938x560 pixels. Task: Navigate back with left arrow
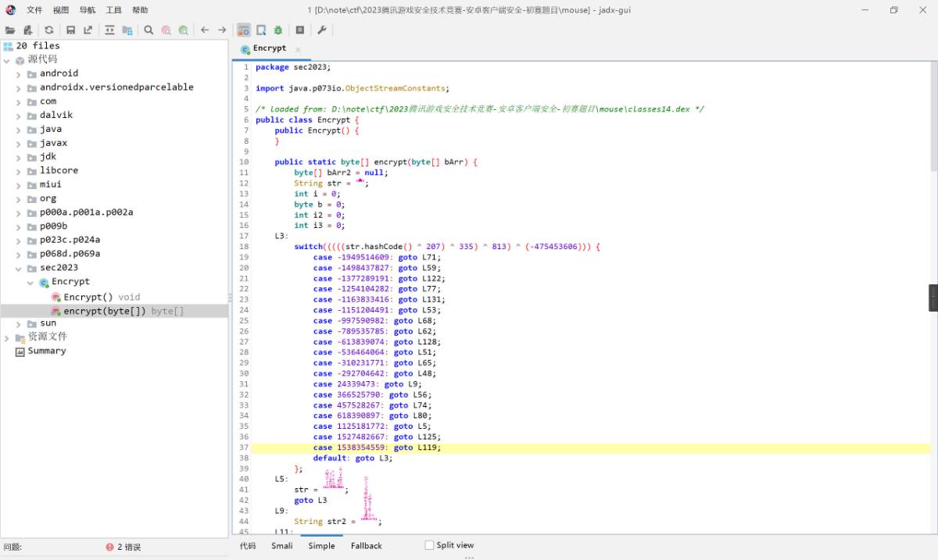pos(205,30)
